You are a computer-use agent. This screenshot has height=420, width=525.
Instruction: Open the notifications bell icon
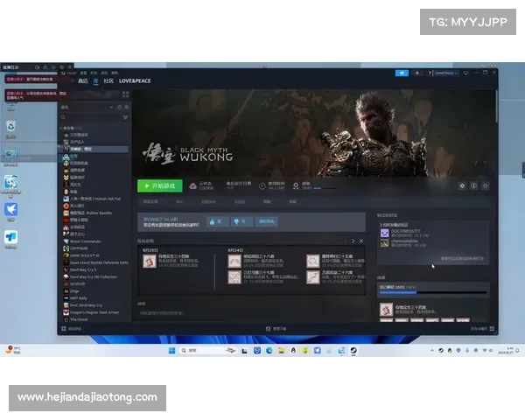click(x=417, y=73)
